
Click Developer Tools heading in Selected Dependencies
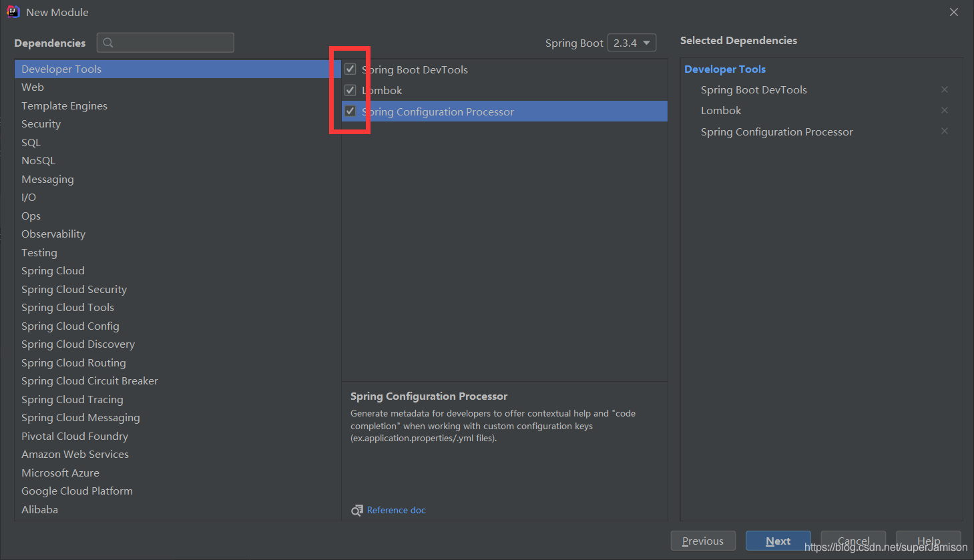click(x=725, y=69)
